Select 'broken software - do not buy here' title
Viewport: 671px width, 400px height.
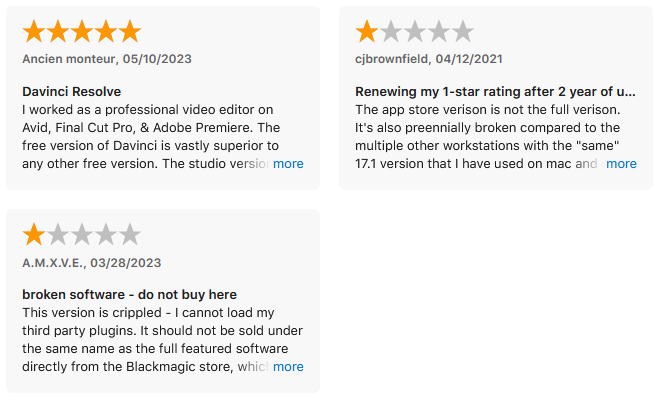(x=129, y=294)
